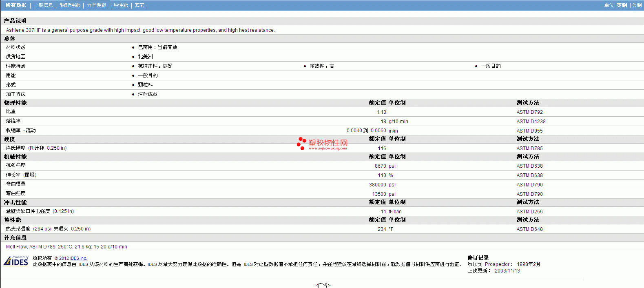Click the IDES logo icon
Viewport: 644px width, 288px height.
pos(16,261)
